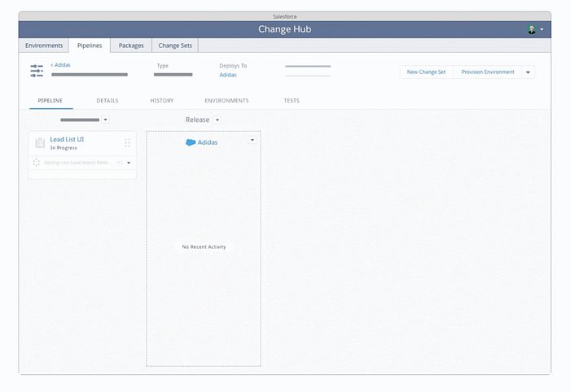Go to the Change Sets tab
The height and width of the screenshot is (392, 570).
[175, 46]
